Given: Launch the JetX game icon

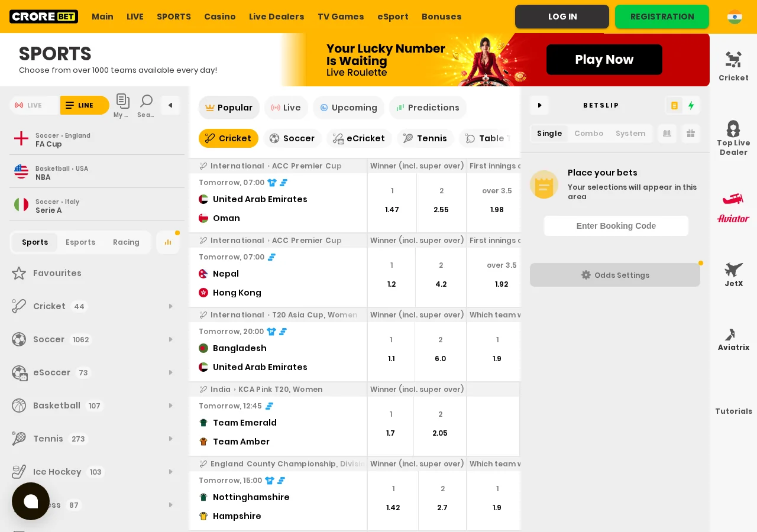Looking at the screenshot, I should [733, 275].
